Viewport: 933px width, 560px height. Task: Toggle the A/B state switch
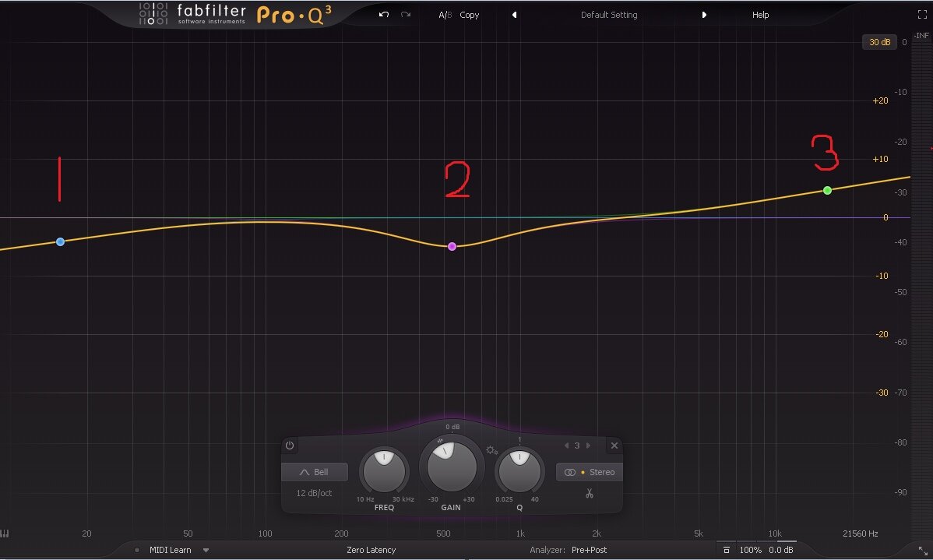445,15
